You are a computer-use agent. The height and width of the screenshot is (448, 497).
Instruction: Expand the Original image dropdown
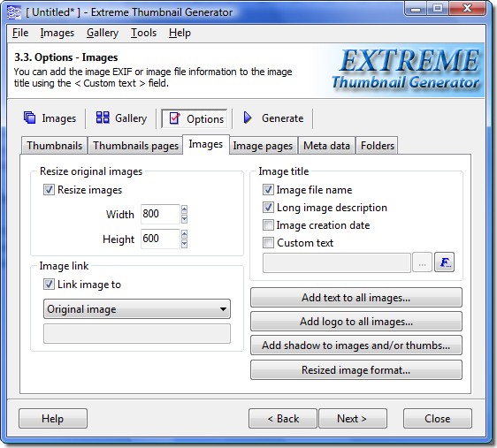point(137,309)
